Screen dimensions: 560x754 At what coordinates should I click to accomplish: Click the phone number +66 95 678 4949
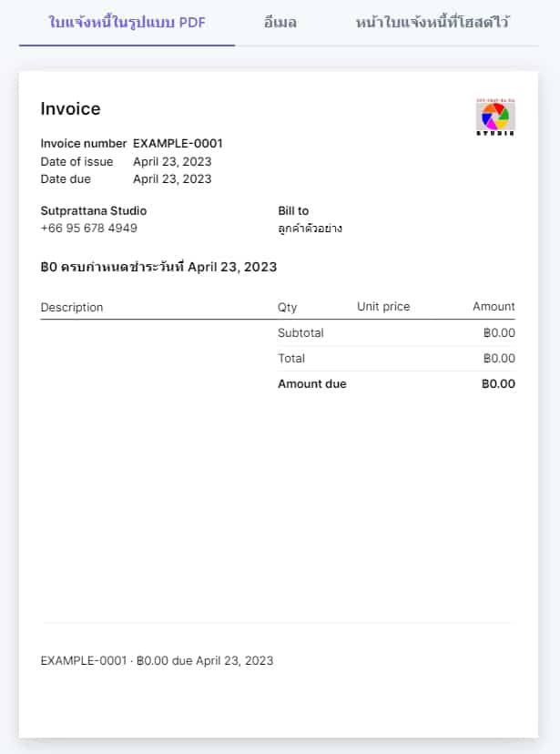click(x=89, y=228)
